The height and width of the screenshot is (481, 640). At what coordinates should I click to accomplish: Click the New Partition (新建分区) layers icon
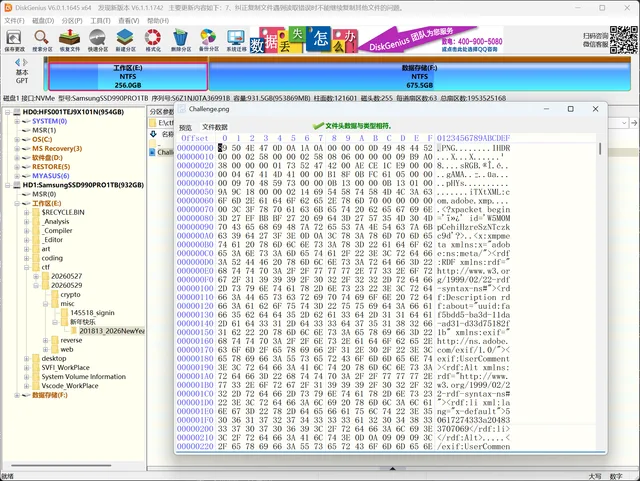(x=125, y=38)
